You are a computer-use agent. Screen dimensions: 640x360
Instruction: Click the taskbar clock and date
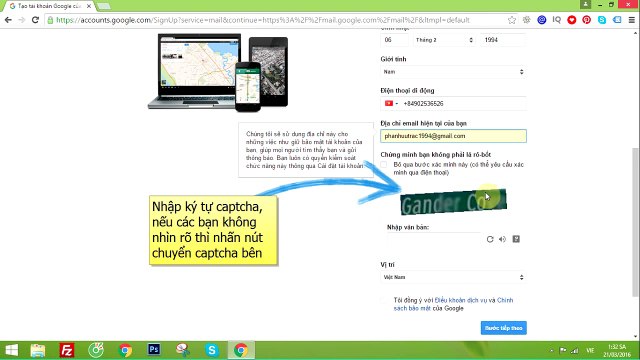click(616, 351)
